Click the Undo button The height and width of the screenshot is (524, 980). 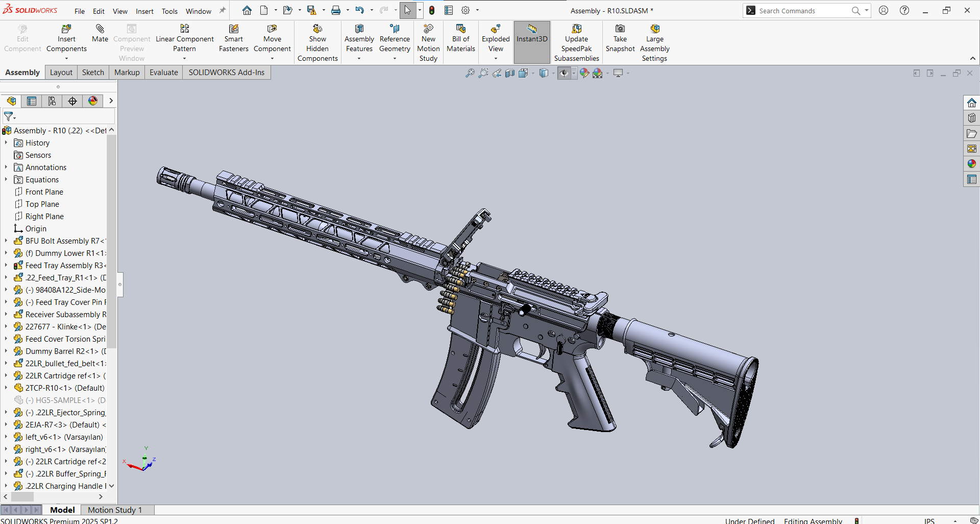(360, 10)
